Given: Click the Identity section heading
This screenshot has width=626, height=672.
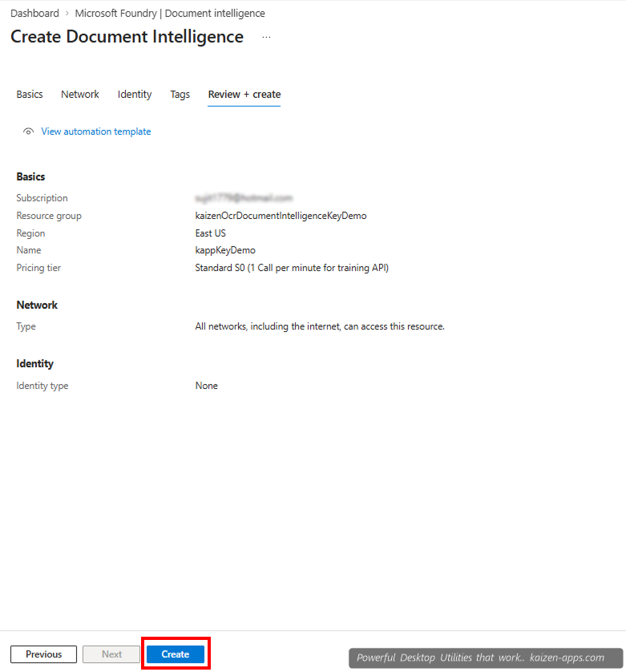Looking at the screenshot, I should pos(34,364).
